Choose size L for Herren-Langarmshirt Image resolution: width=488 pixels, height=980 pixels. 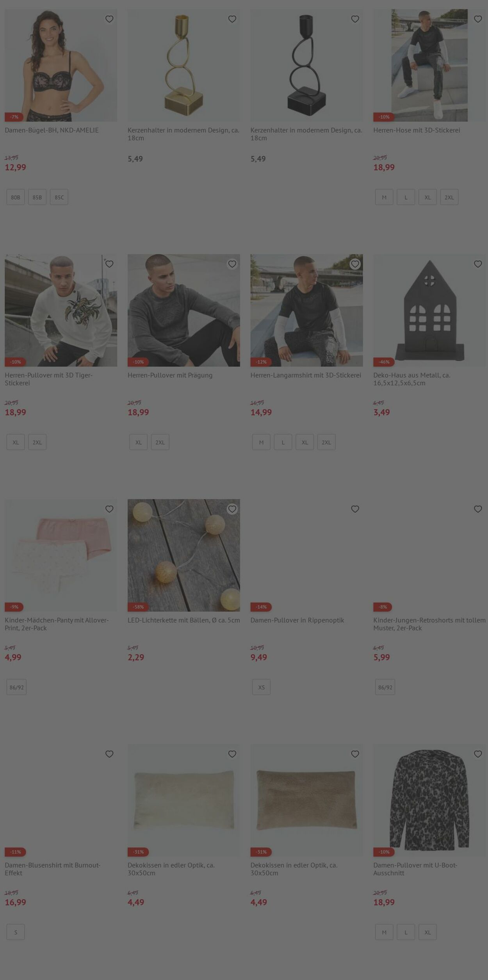(x=283, y=442)
